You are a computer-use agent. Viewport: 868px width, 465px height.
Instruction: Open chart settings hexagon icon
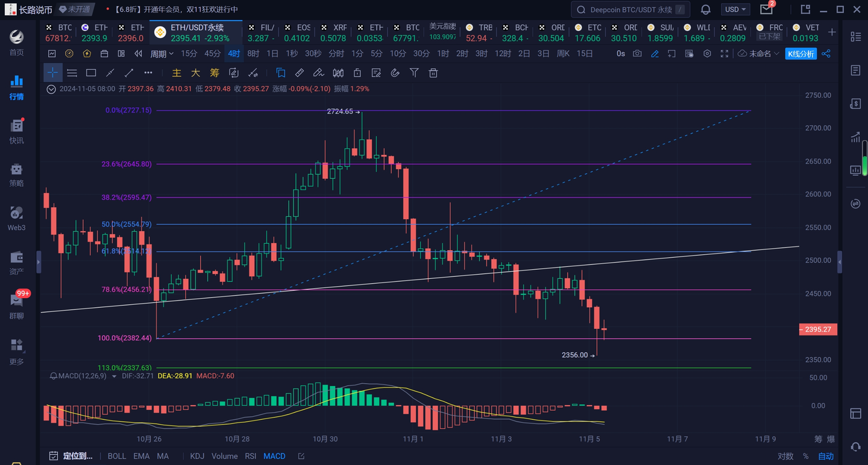707,54
